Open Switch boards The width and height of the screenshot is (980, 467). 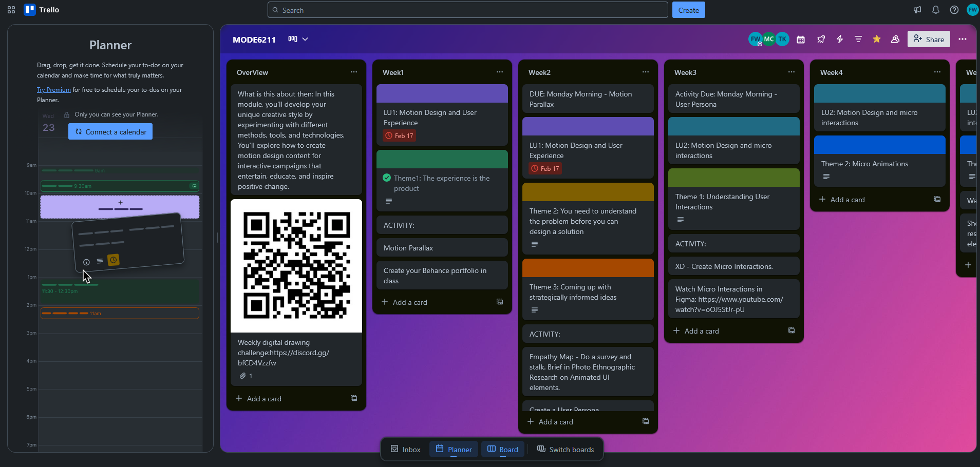pyautogui.click(x=566, y=450)
